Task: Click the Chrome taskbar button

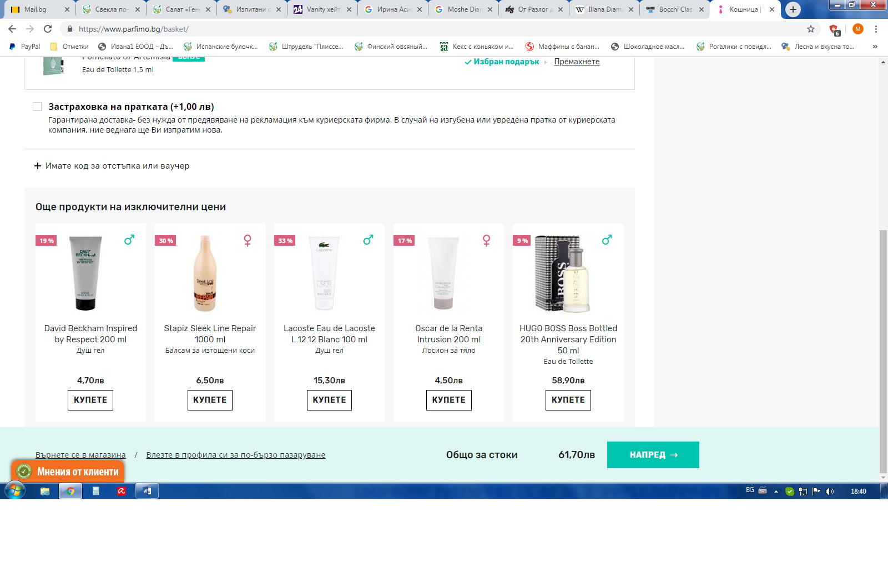Action: pos(70,491)
